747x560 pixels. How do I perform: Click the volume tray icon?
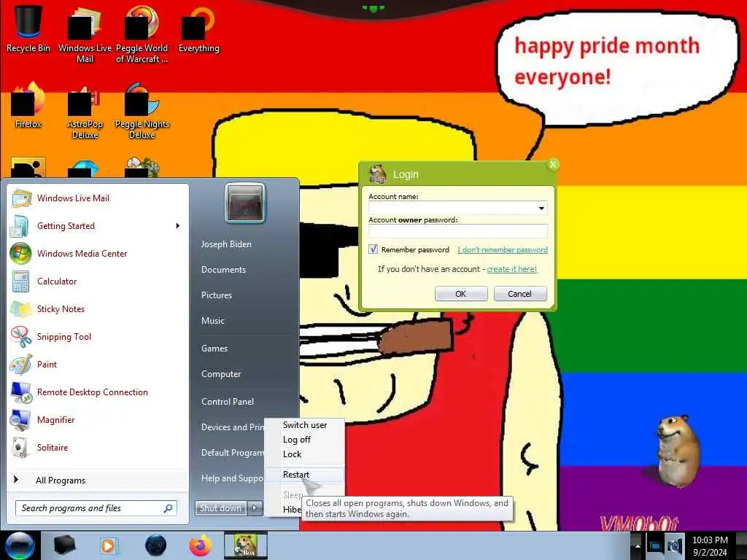pyautogui.click(x=675, y=546)
